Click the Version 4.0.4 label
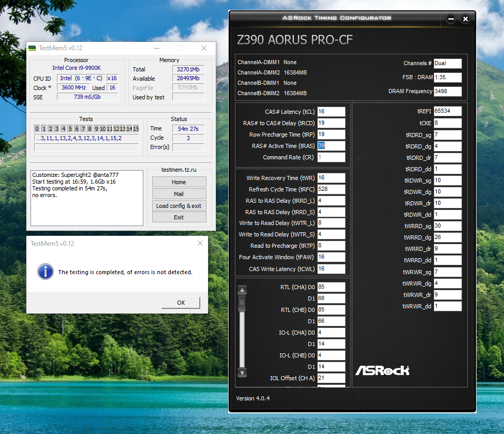Image resolution: width=504 pixels, height=434 pixels. click(x=253, y=398)
